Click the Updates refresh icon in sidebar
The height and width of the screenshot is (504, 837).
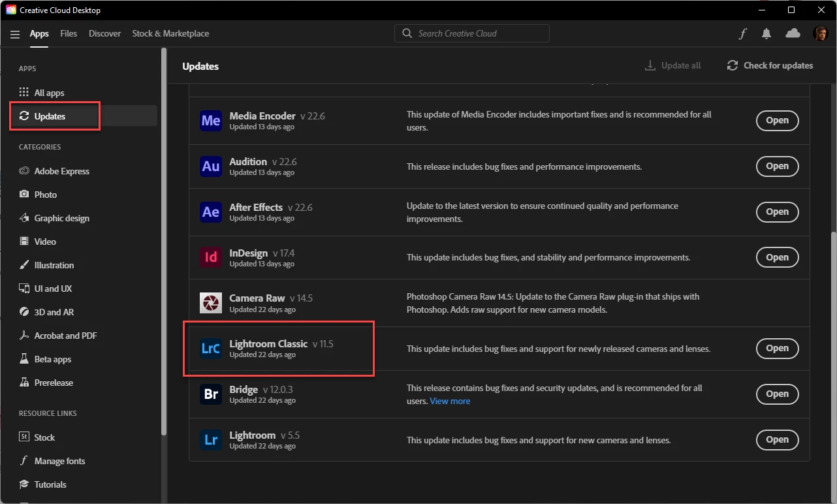coord(24,116)
